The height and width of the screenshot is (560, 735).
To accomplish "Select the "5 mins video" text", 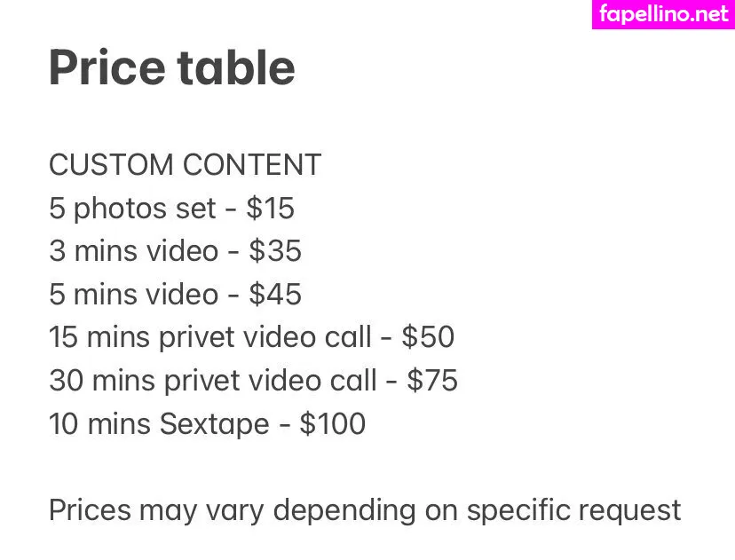I will tap(133, 295).
